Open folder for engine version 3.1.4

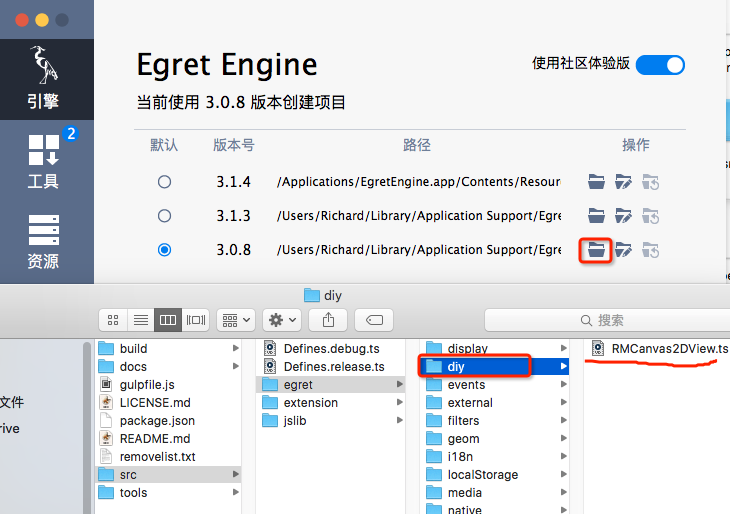pyautogui.click(x=596, y=182)
